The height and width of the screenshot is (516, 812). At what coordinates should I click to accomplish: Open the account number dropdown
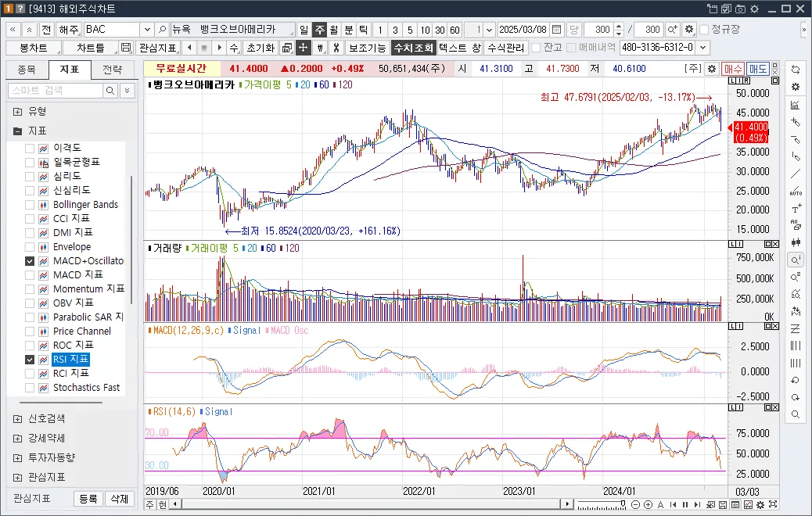pos(702,48)
